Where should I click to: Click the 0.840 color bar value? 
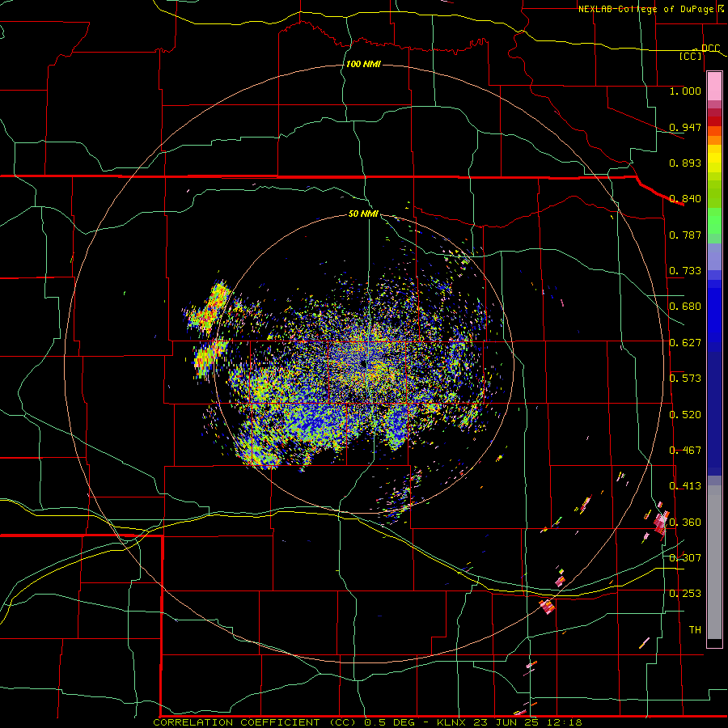pyautogui.click(x=685, y=199)
